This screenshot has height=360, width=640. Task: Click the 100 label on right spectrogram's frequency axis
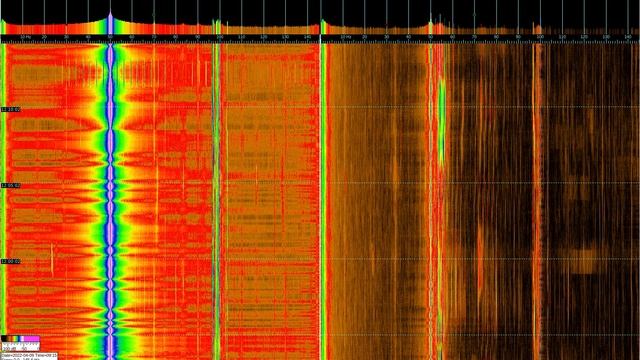point(540,37)
